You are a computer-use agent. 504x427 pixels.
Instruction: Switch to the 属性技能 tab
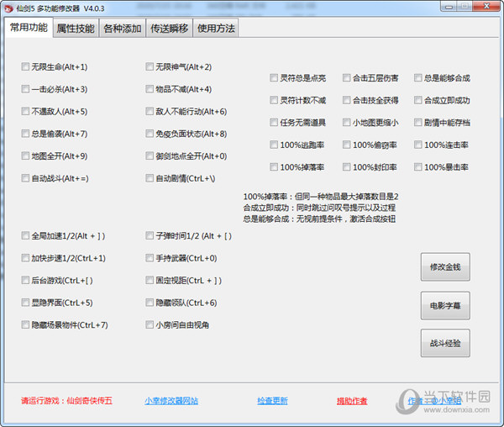tap(76, 29)
